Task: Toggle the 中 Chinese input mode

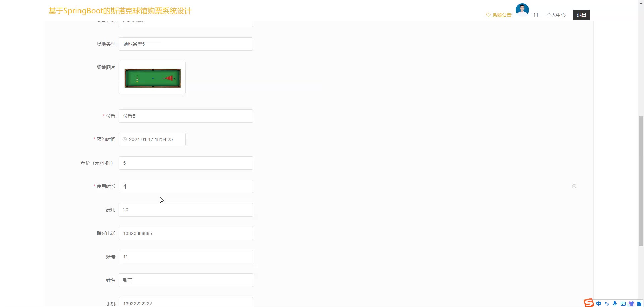Action: [x=599, y=304]
